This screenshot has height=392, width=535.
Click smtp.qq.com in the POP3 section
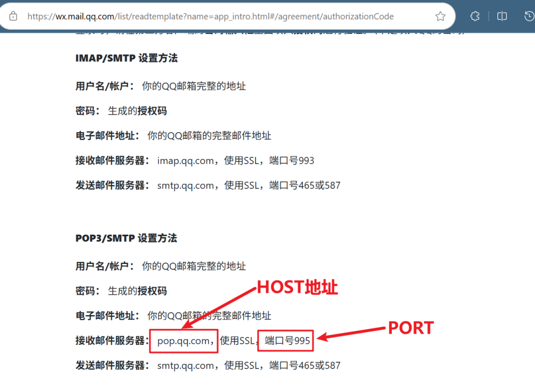pyautogui.click(x=185, y=365)
